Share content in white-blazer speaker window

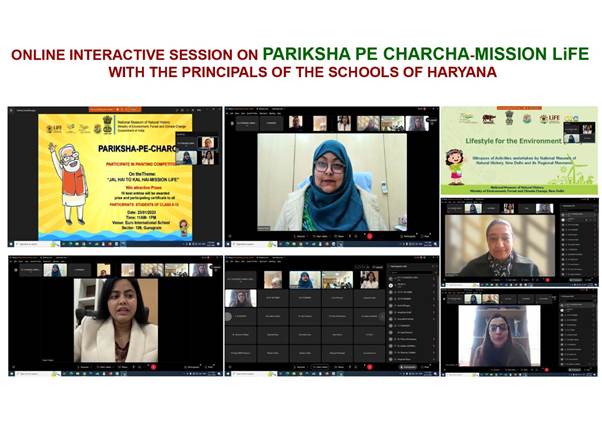[x=123, y=367]
